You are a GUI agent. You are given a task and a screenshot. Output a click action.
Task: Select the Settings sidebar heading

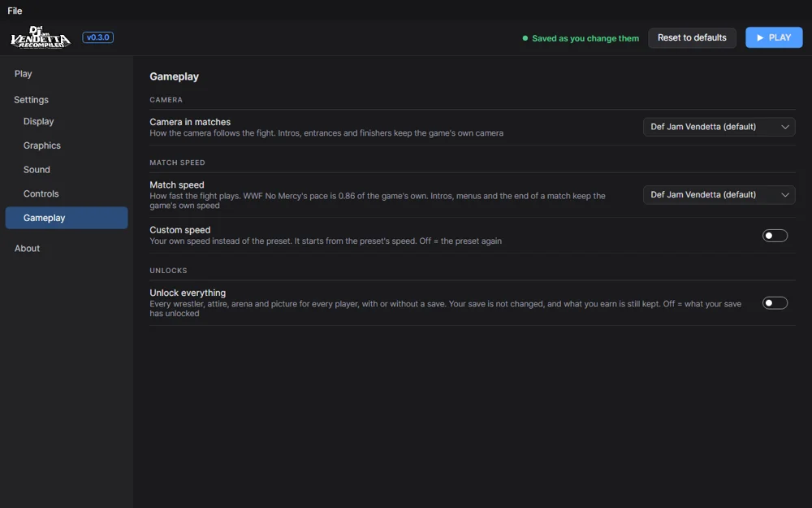point(31,99)
